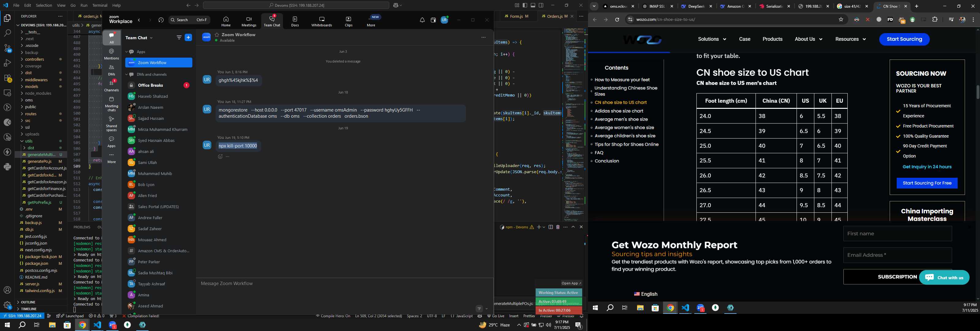Open VS Code Accounts icon
The height and width of the screenshot is (331, 980).
7,290
